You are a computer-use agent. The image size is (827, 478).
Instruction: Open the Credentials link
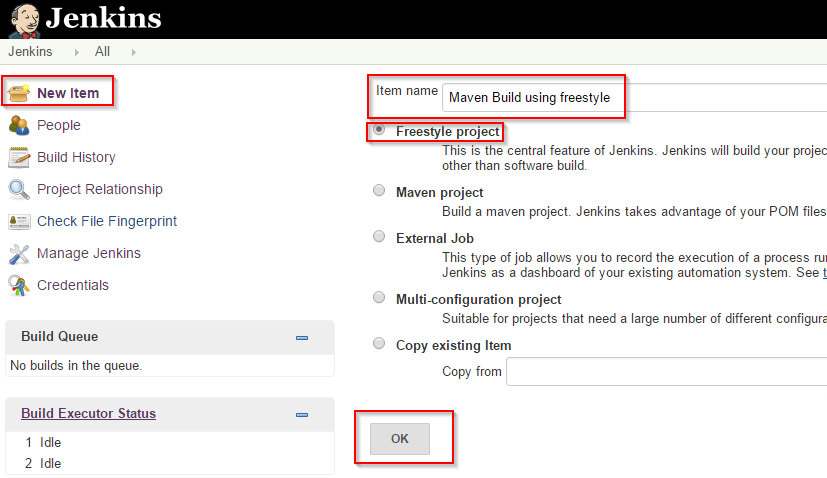73,285
